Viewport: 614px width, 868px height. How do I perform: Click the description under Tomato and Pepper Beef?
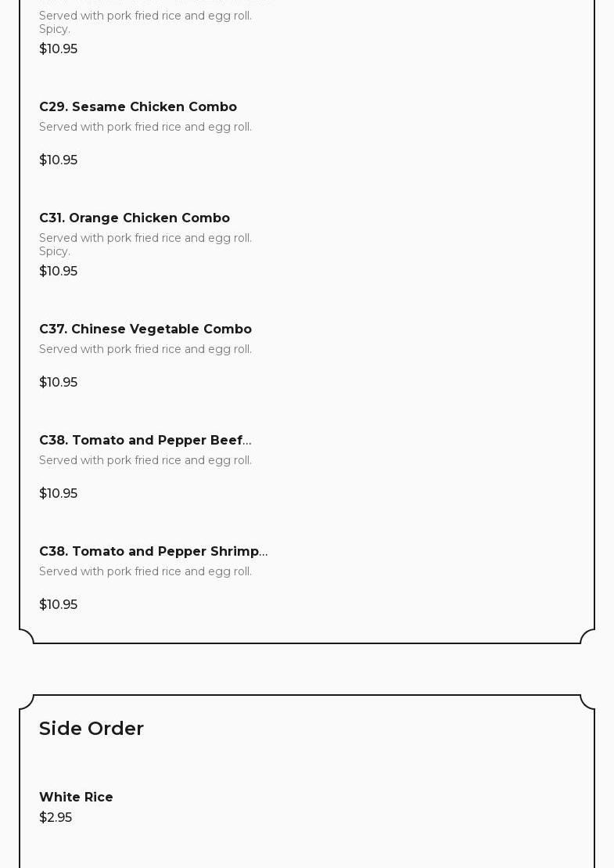coord(145,460)
